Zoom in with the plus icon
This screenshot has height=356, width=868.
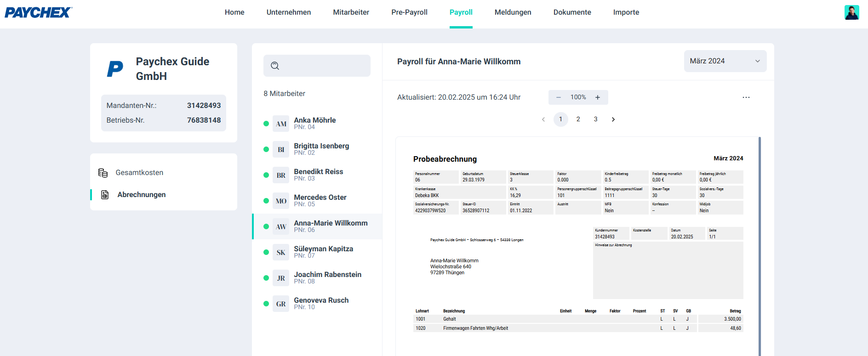tap(598, 97)
